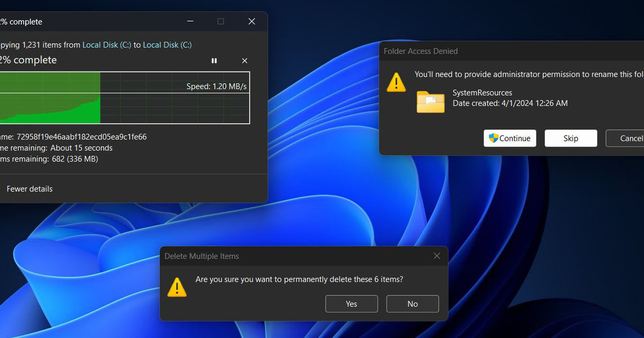Open the destination Local Disk (C:) link
This screenshot has width=644, height=338.
(x=167, y=45)
